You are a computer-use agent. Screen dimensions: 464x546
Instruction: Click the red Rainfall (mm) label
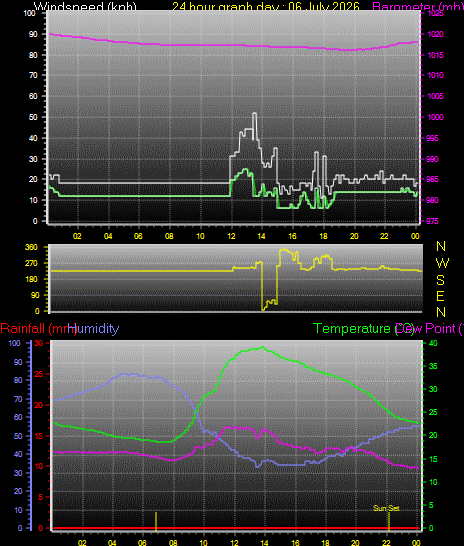(x=38, y=328)
